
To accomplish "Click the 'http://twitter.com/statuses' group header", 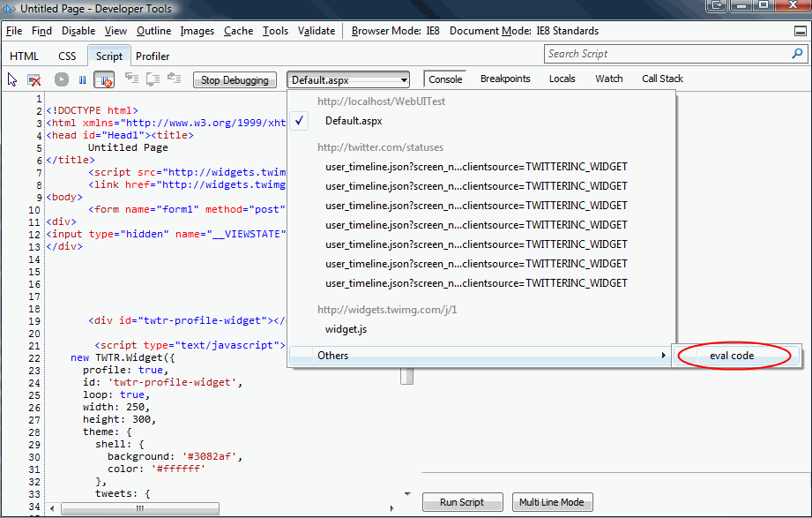I will point(381,147).
